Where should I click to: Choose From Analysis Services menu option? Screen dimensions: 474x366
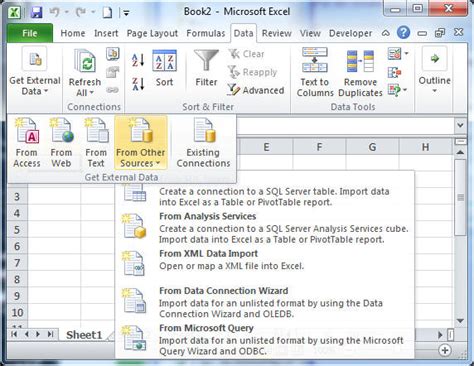265,228
